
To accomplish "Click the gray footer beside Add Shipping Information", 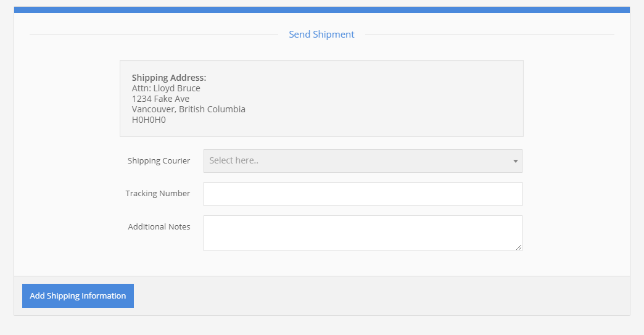I will click(382, 296).
